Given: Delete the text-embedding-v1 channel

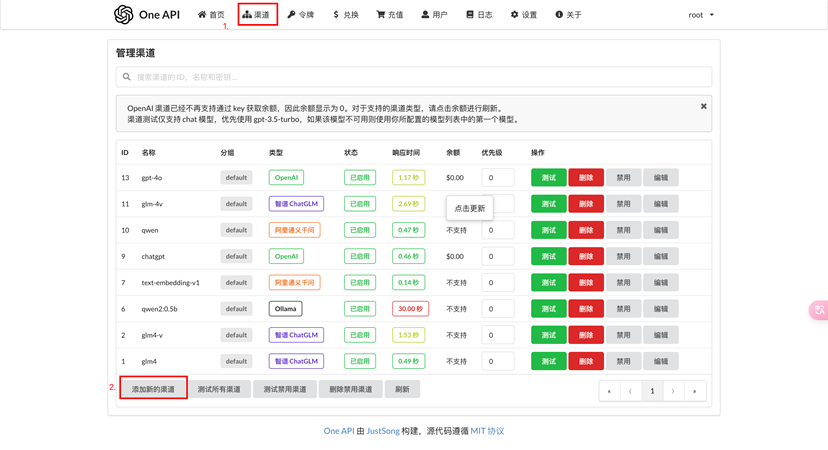Looking at the screenshot, I should click(585, 283).
